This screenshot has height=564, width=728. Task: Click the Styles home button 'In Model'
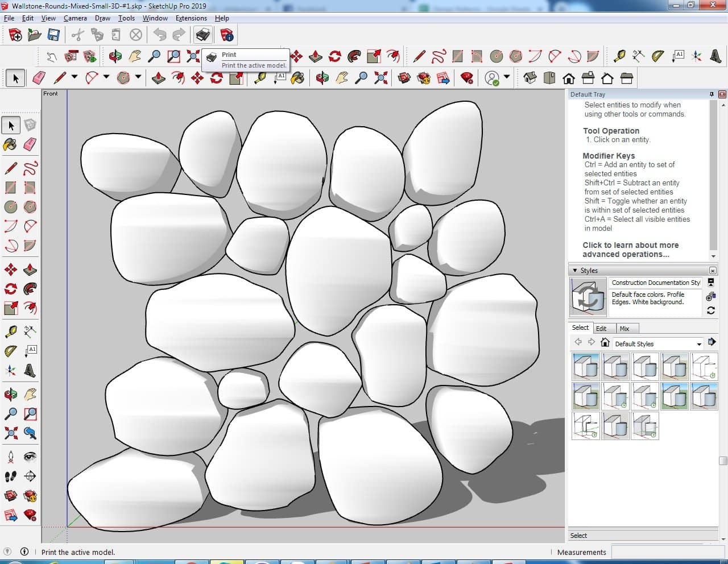[605, 343]
